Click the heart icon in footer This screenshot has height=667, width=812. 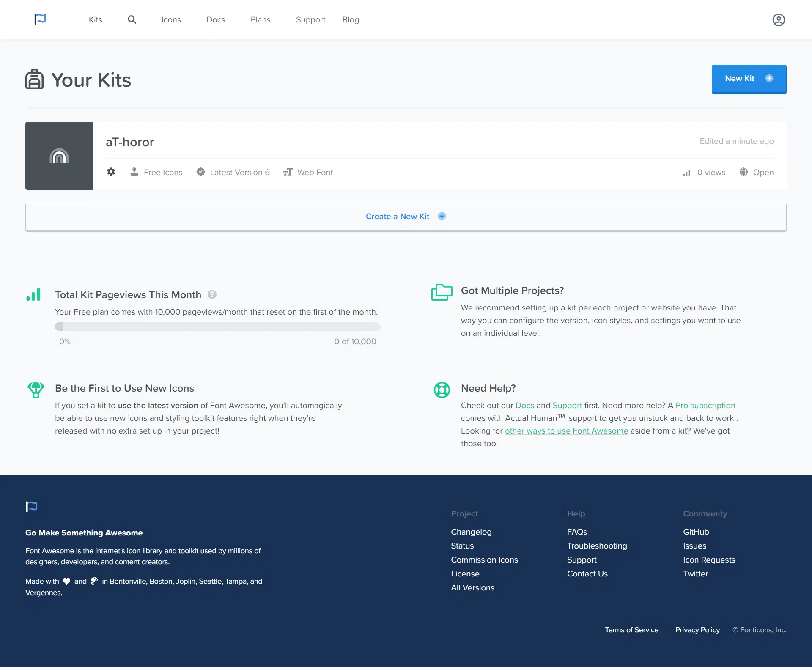[x=66, y=581]
